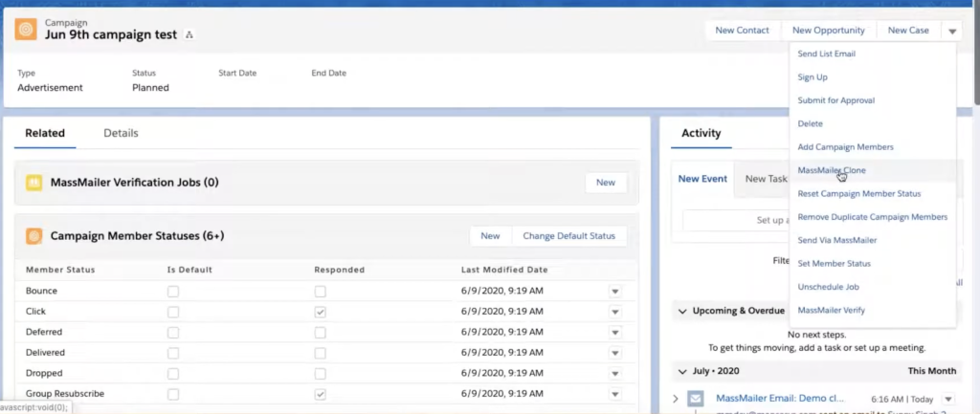Viewport: 980px width, 414px height.
Task: Click the New Contact button
Action: (x=742, y=30)
